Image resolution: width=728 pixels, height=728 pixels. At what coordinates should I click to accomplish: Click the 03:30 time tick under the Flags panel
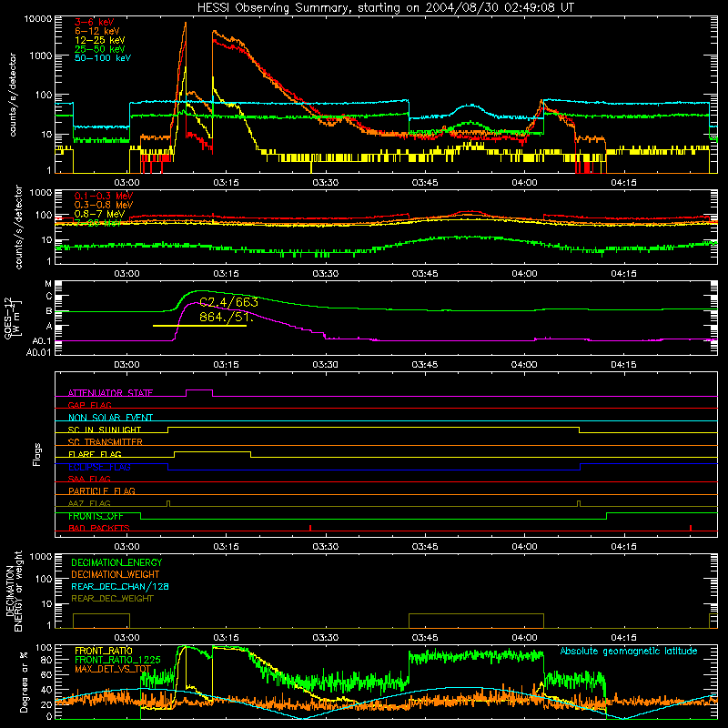coord(326,547)
